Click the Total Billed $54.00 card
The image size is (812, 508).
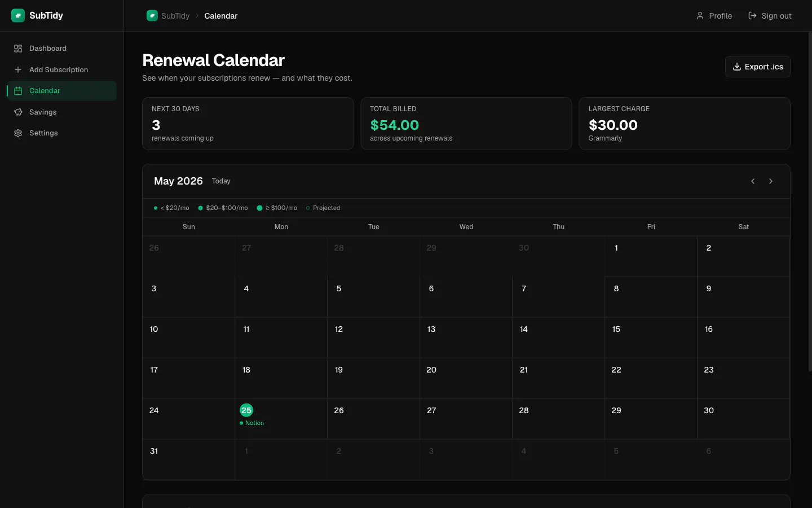[x=466, y=124]
